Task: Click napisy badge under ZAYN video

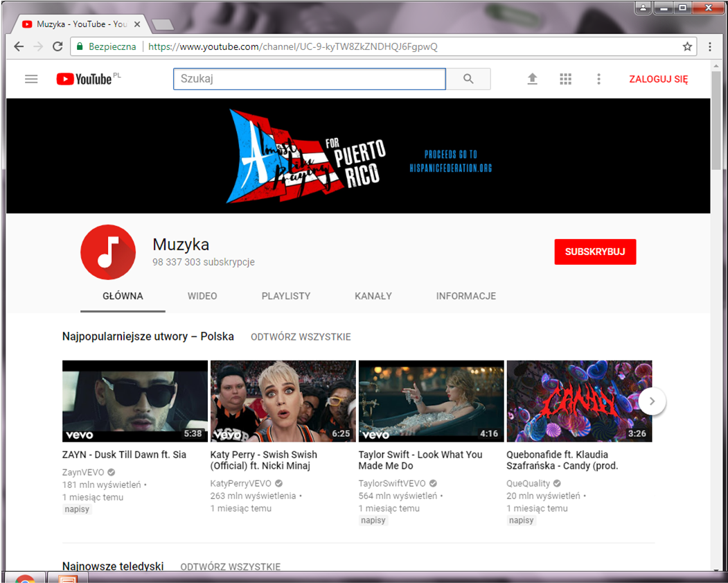Action: click(77, 509)
